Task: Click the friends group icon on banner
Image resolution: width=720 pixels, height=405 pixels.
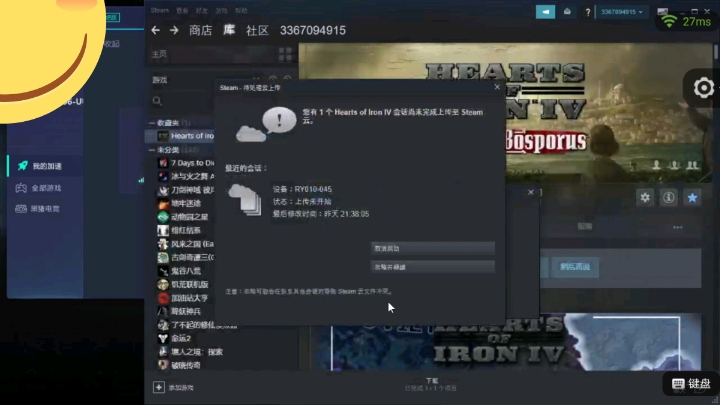Action: [x=692, y=165]
